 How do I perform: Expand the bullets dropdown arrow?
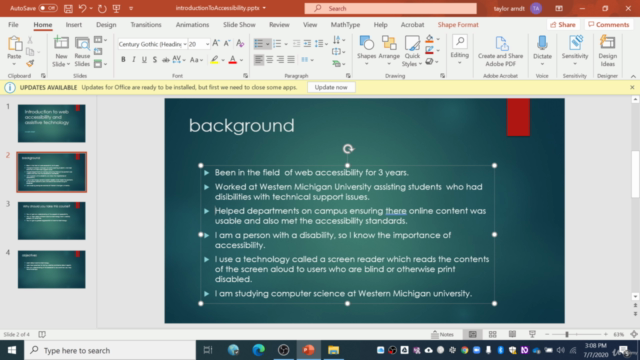click(x=268, y=44)
